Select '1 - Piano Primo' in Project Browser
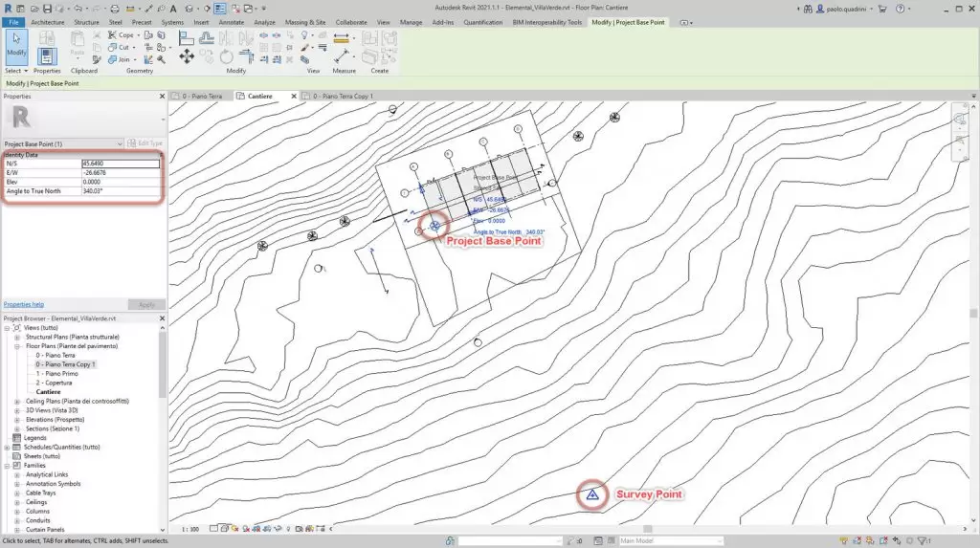This screenshot has width=980, height=548. (x=59, y=373)
